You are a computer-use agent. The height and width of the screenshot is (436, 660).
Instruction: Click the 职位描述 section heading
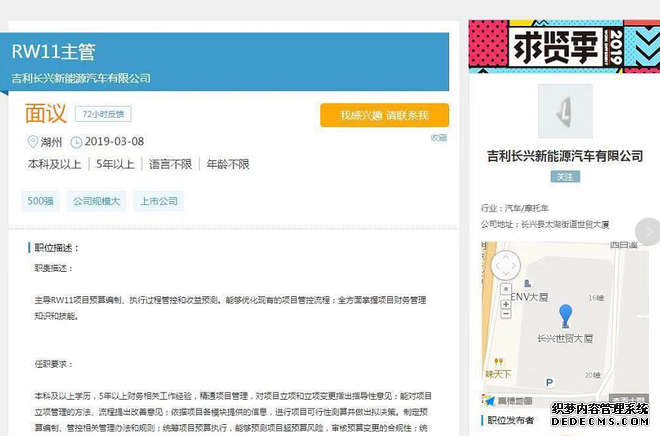[56, 248]
